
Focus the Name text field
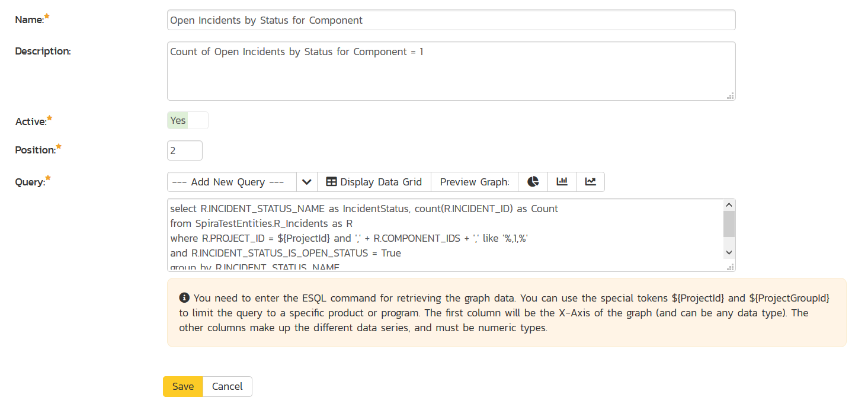point(451,20)
